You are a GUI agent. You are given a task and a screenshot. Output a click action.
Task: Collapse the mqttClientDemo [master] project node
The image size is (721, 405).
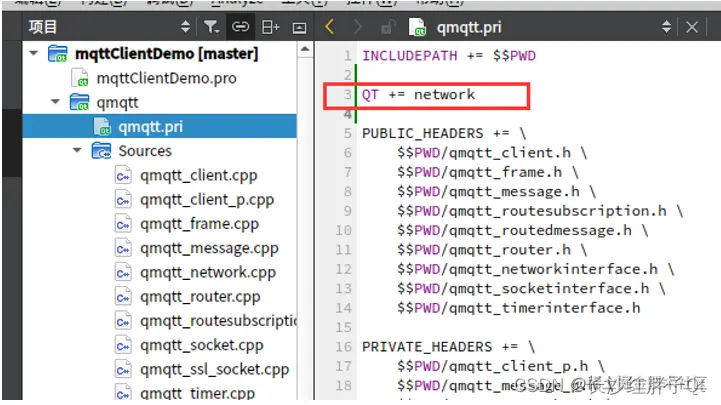(x=34, y=53)
